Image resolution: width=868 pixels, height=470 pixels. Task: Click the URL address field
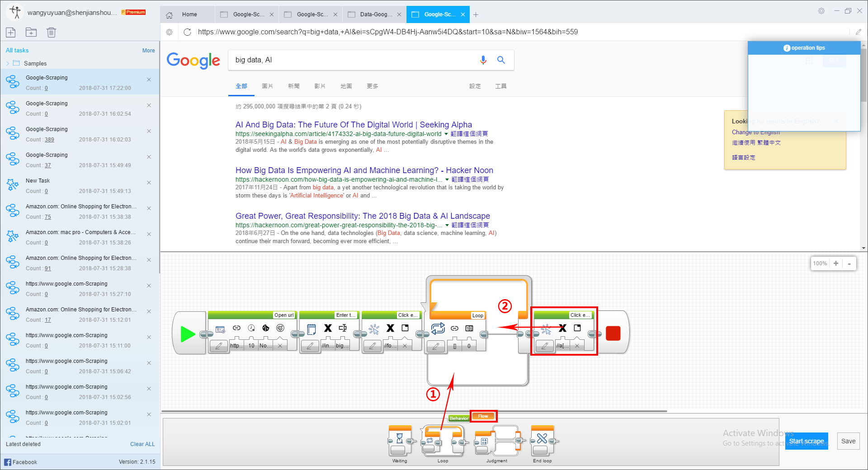[522, 32]
